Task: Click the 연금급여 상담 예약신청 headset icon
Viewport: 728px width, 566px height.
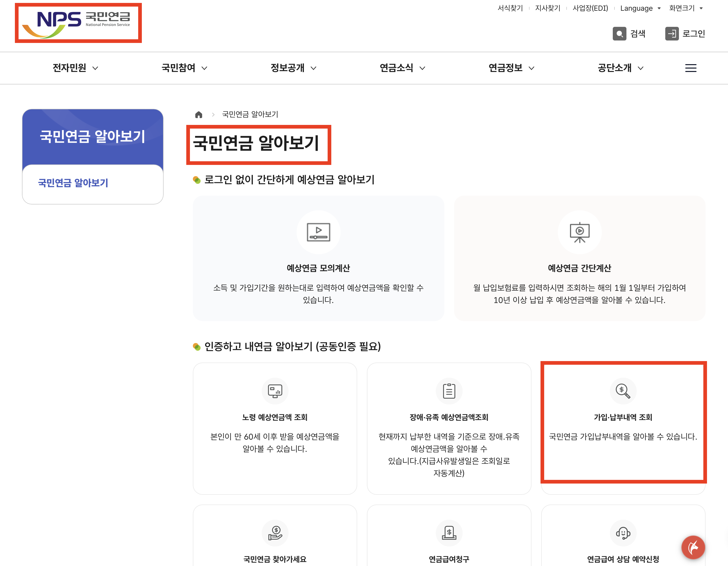Action: click(623, 533)
